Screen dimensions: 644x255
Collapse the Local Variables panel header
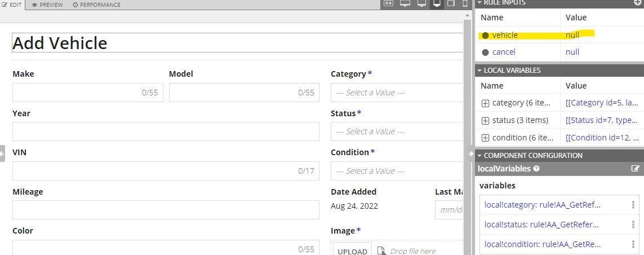tap(559, 71)
